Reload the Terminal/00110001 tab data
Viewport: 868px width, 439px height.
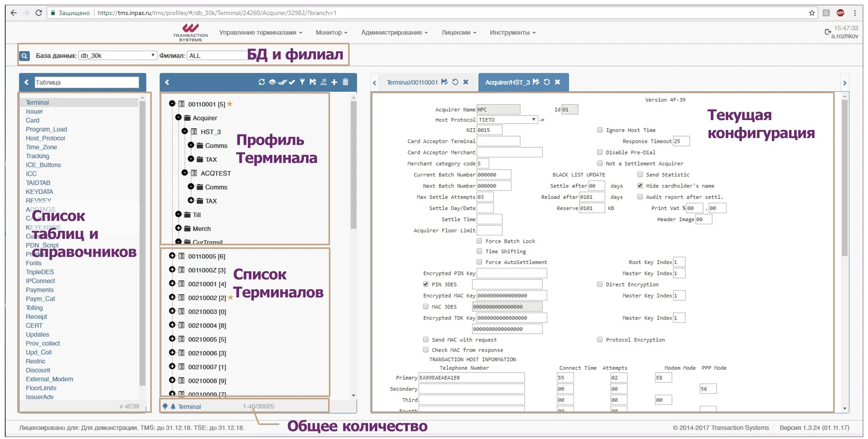coord(455,82)
